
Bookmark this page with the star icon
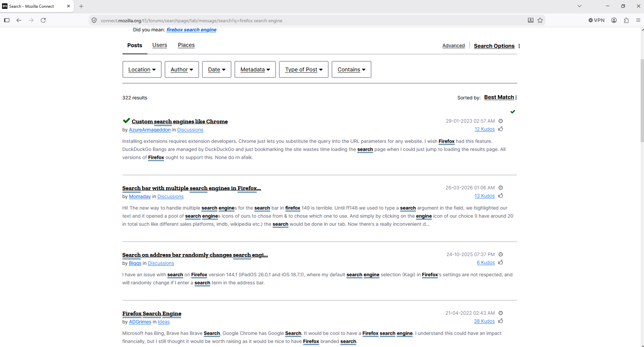pos(540,20)
